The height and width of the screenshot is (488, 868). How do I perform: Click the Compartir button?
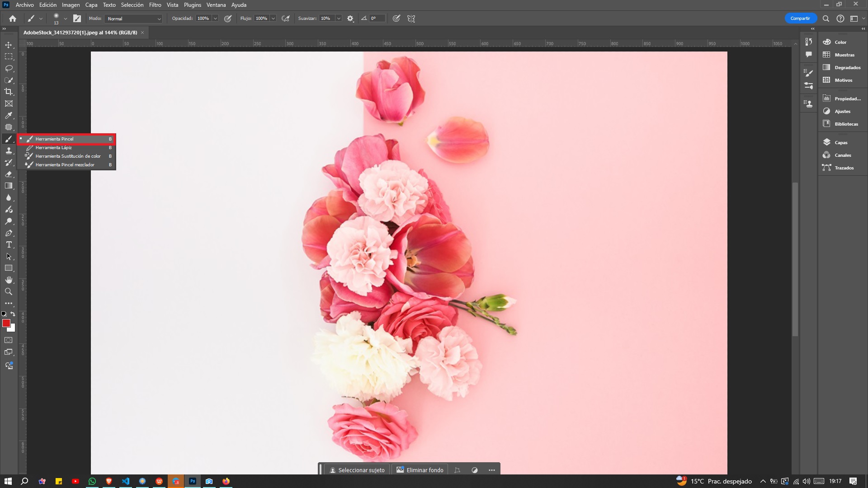(x=800, y=19)
